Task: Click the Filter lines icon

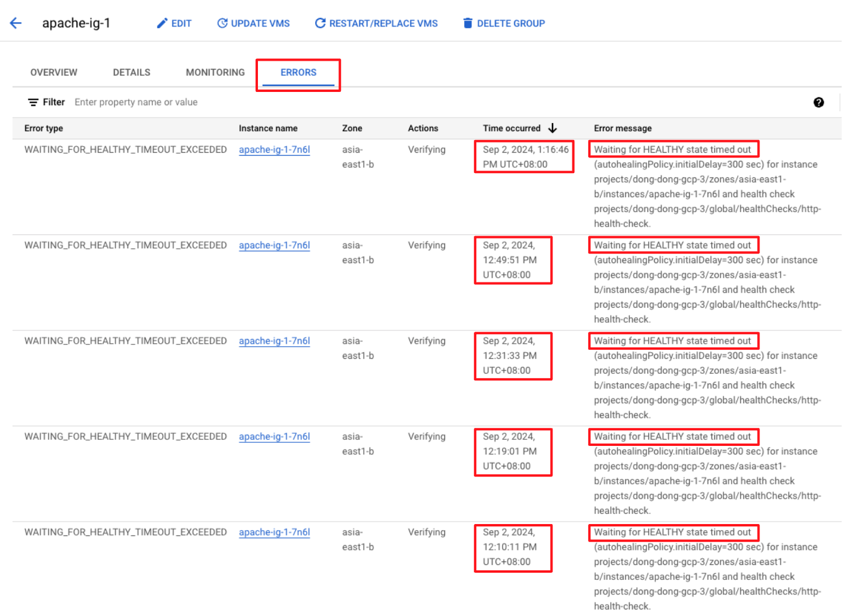Action: 33,102
